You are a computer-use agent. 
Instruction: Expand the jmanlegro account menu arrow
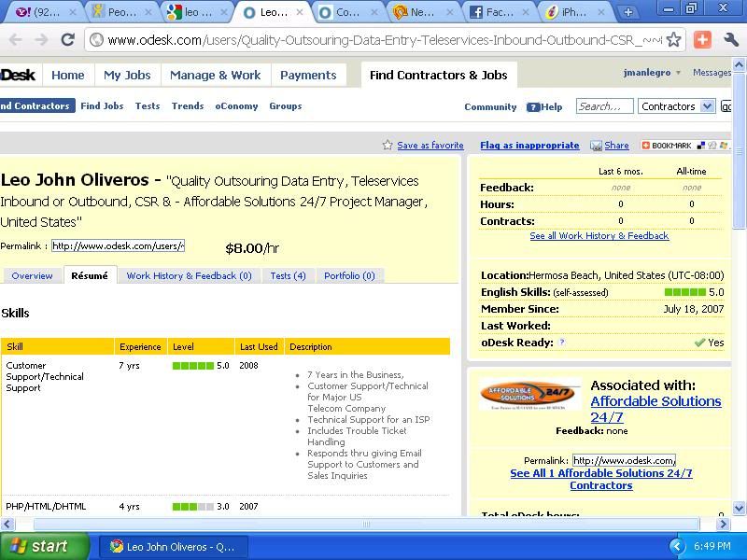click(x=679, y=73)
